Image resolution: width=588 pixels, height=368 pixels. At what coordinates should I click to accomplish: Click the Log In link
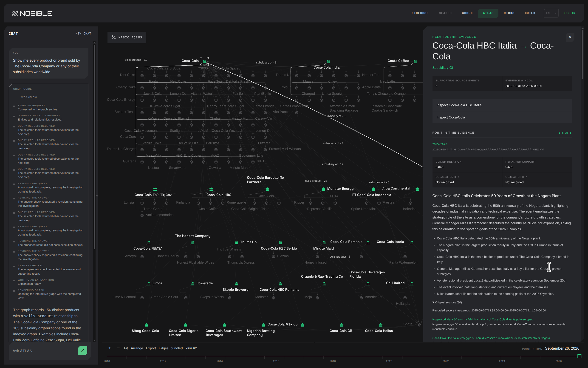(x=569, y=13)
